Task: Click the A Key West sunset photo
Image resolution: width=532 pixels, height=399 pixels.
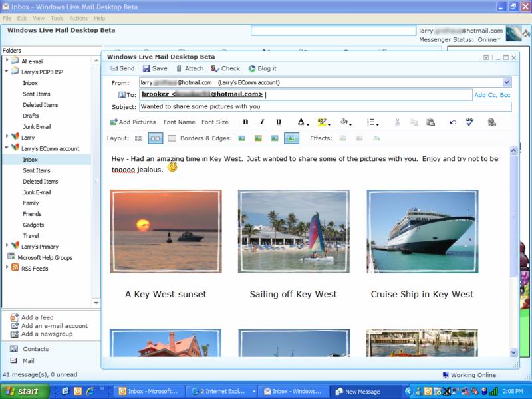Action: click(166, 231)
